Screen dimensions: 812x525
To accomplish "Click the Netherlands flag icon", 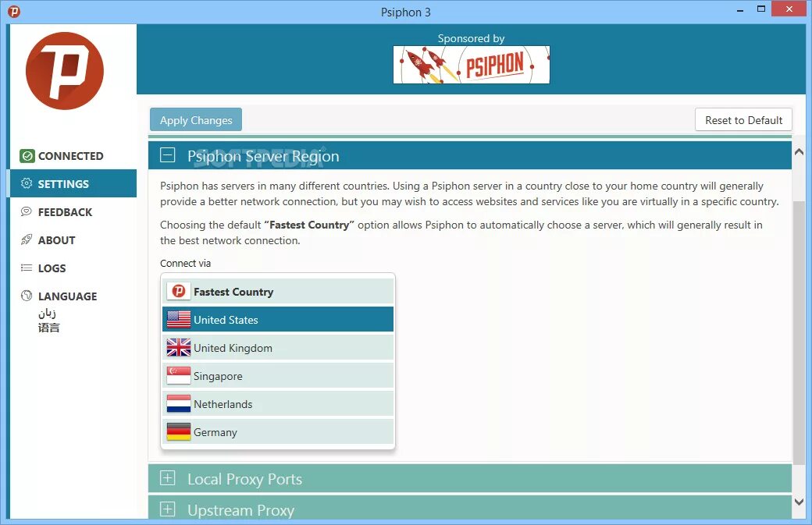I will [179, 403].
